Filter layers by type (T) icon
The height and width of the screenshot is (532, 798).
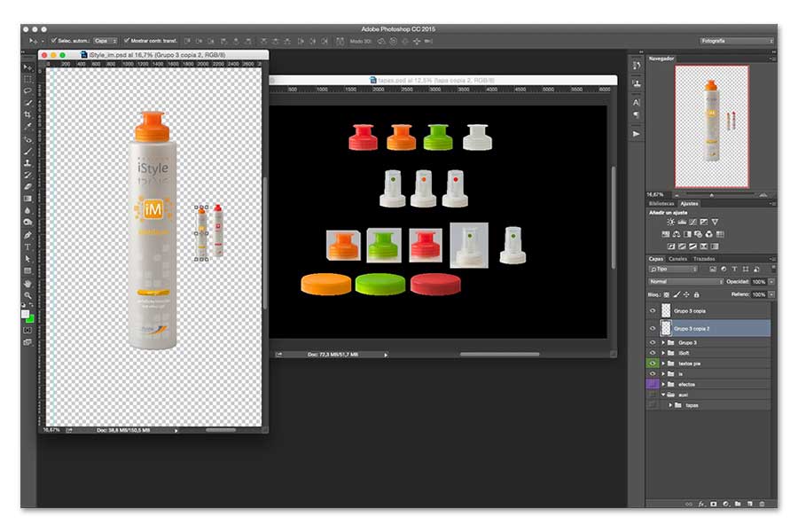(x=734, y=269)
